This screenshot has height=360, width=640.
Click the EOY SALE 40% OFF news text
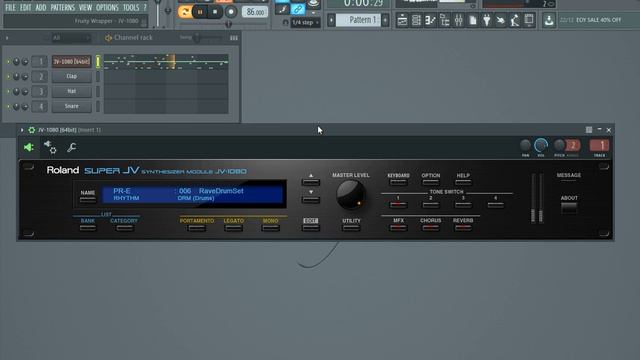tap(598, 20)
